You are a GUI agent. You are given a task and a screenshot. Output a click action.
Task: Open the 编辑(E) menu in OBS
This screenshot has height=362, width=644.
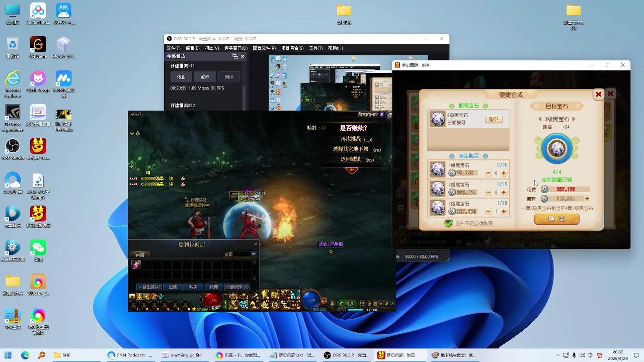(193, 48)
